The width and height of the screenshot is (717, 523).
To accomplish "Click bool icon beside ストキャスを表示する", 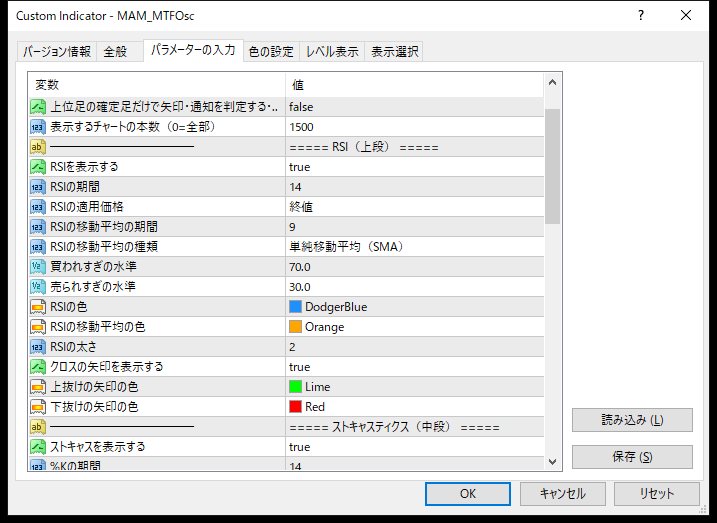I will pyautogui.click(x=38, y=447).
